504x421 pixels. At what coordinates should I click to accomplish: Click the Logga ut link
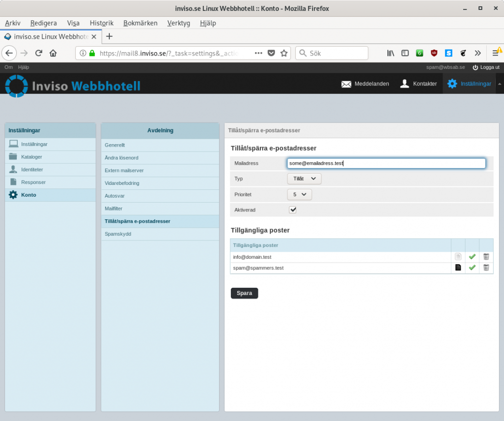pyautogui.click(x=486, y=67)
